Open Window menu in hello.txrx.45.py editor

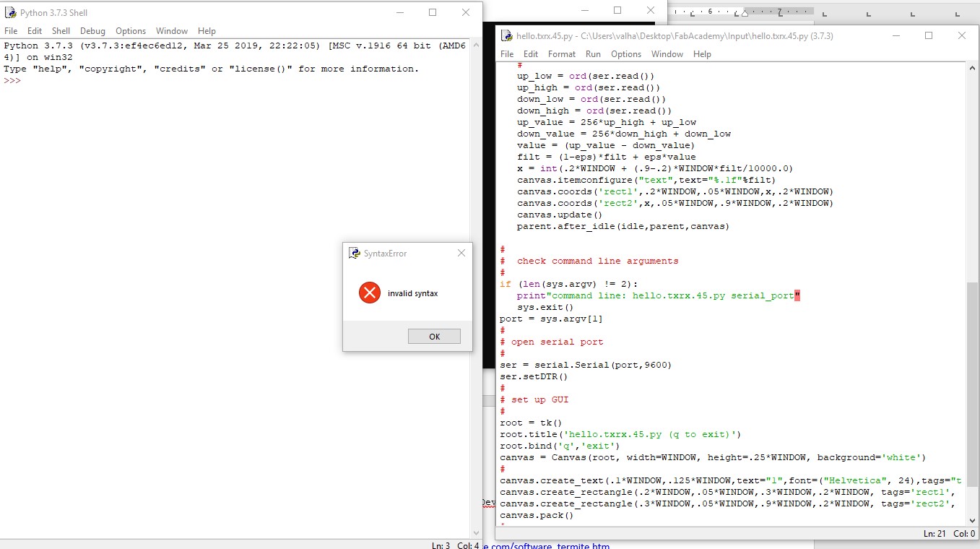667,54
